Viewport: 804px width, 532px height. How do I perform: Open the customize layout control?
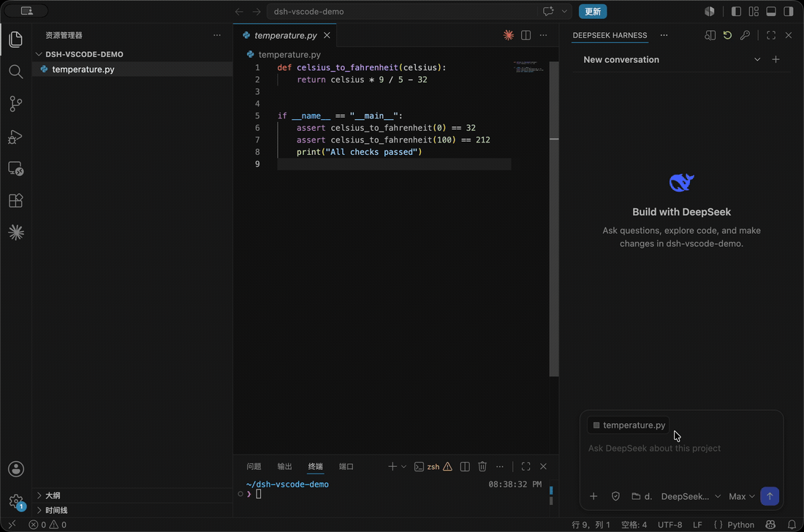click(x=754, y=11)
